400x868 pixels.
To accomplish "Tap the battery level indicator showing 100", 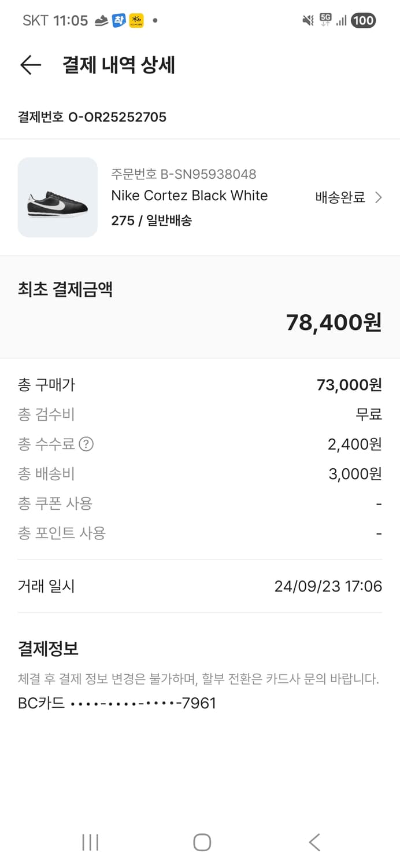I will click(363, 20).
